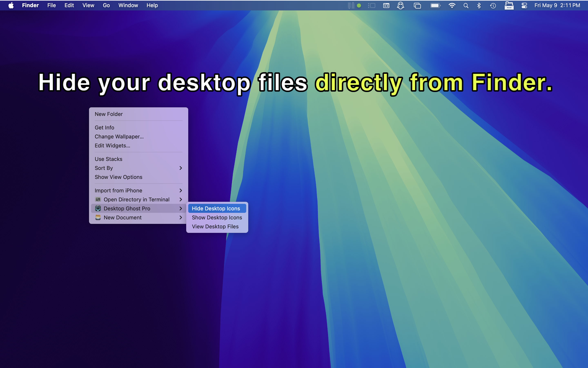Screen dimensions: 588x368
Task: Choose Show Desktop Icons in submenu
Action: (217, 217)
